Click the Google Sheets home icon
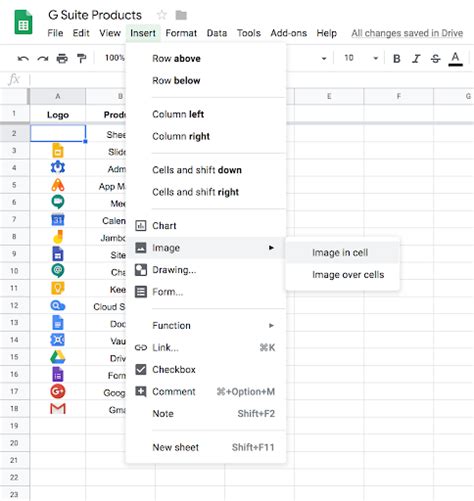 point(23,22)
